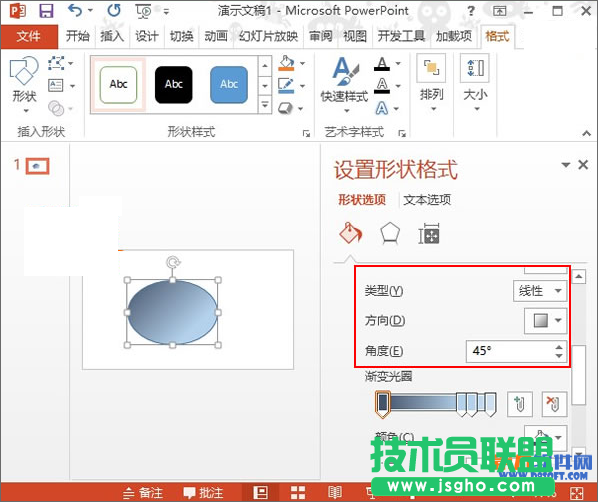Add a gradient stop

[x=519, y=404]
